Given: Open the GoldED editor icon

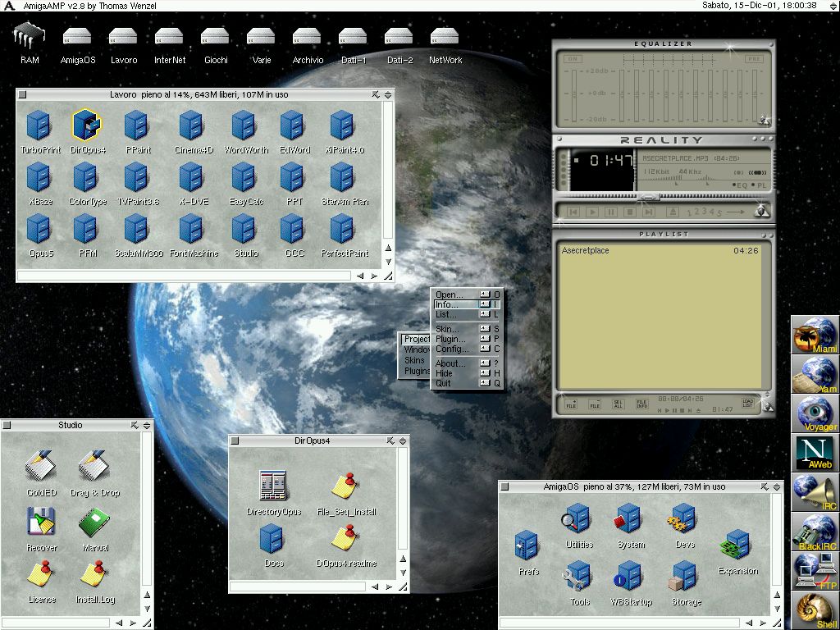Looking at the screenshot, I should [40, 468].
